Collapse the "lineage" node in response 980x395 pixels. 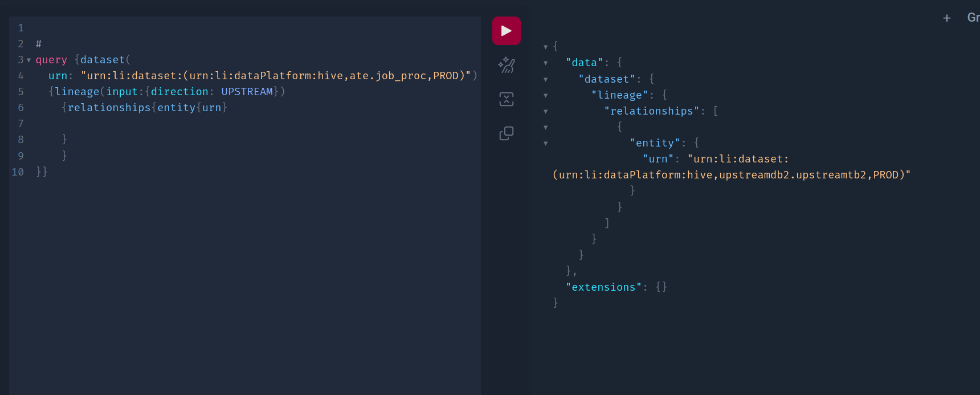[x=545, y=95]
